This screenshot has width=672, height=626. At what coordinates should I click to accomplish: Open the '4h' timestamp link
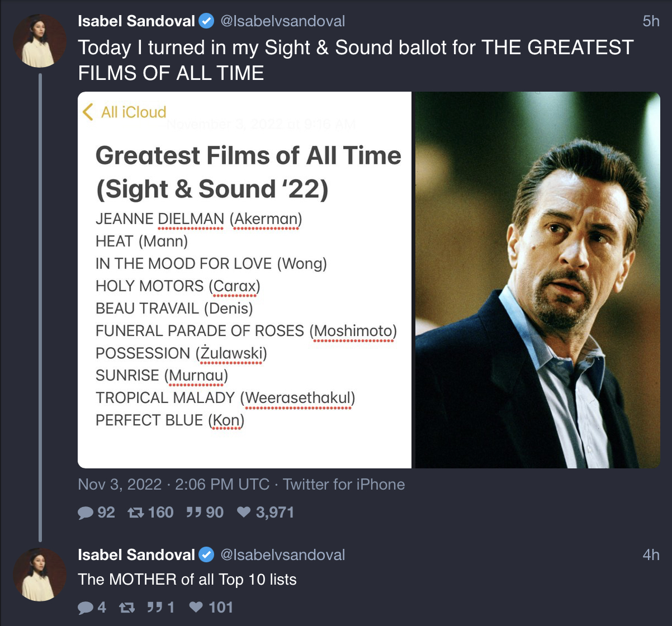(651, 555)
